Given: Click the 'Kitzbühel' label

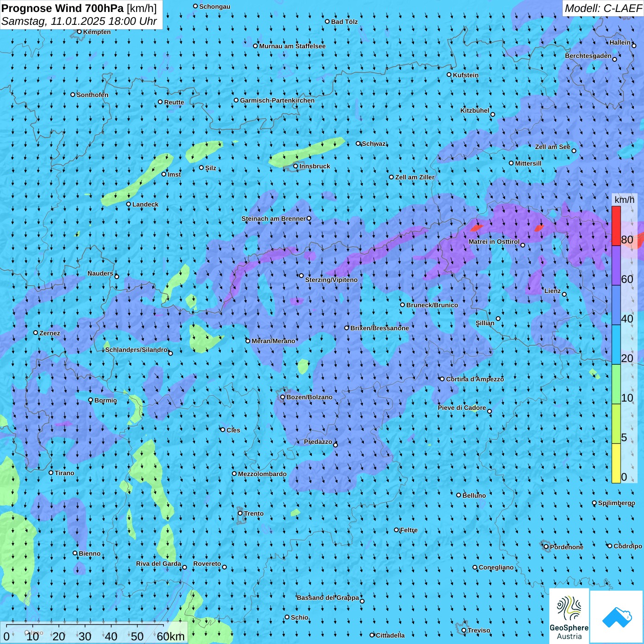Looking at the screenshot, I should 475,110.
